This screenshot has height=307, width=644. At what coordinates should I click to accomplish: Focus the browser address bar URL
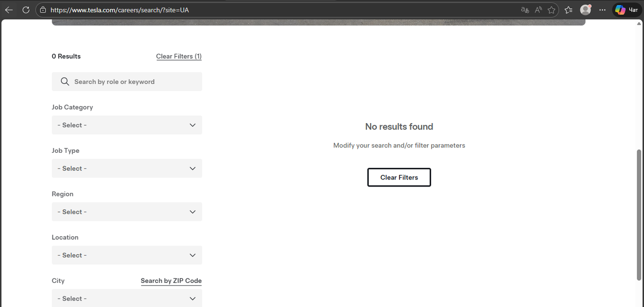coord(120,10)
